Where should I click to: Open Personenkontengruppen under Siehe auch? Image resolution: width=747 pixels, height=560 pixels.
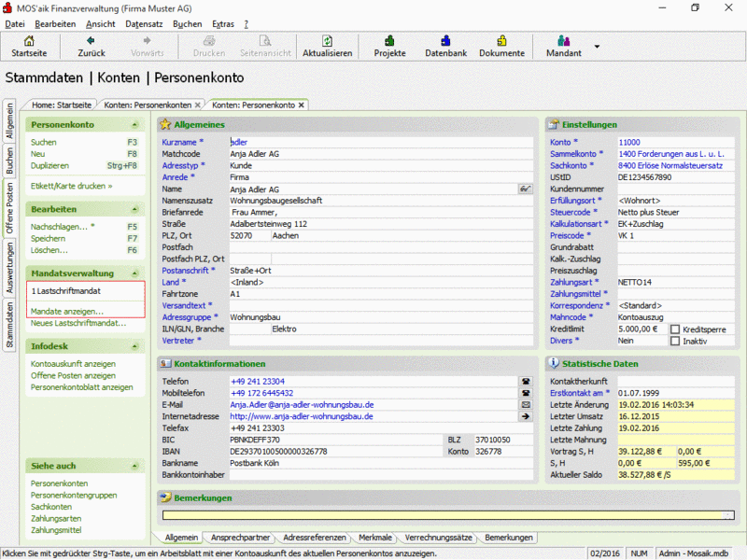tap(74, 496)
